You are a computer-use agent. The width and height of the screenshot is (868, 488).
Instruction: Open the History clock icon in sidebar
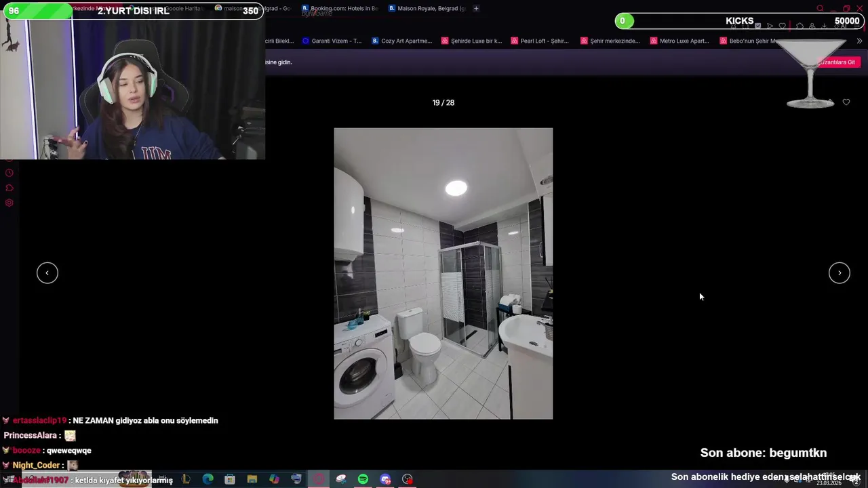[x=9, y=173]
